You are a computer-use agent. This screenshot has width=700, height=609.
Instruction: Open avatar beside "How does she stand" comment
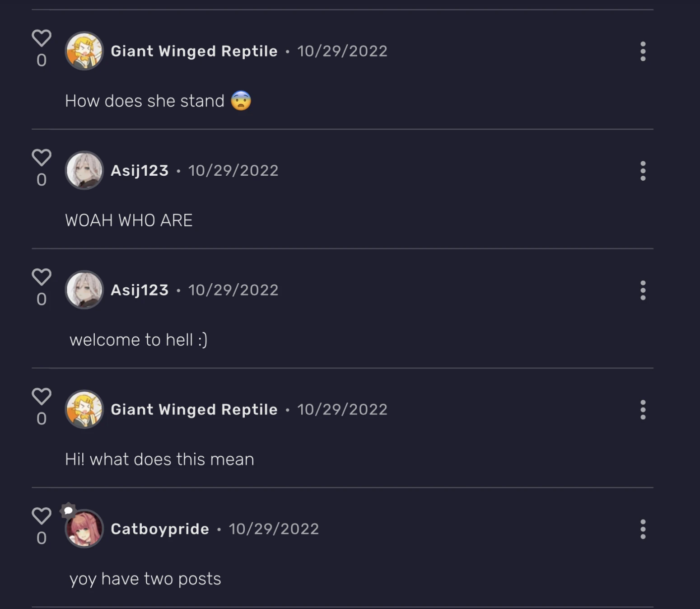[84, 51]
